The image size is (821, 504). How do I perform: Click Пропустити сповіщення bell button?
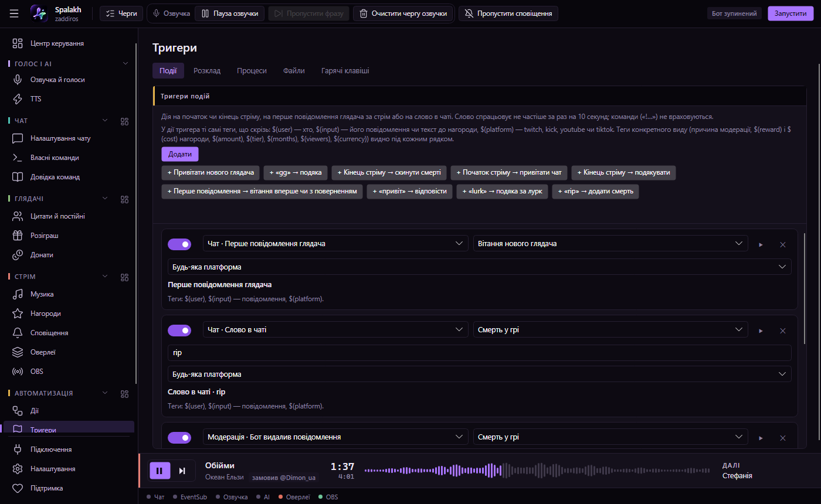click(508, 13)
